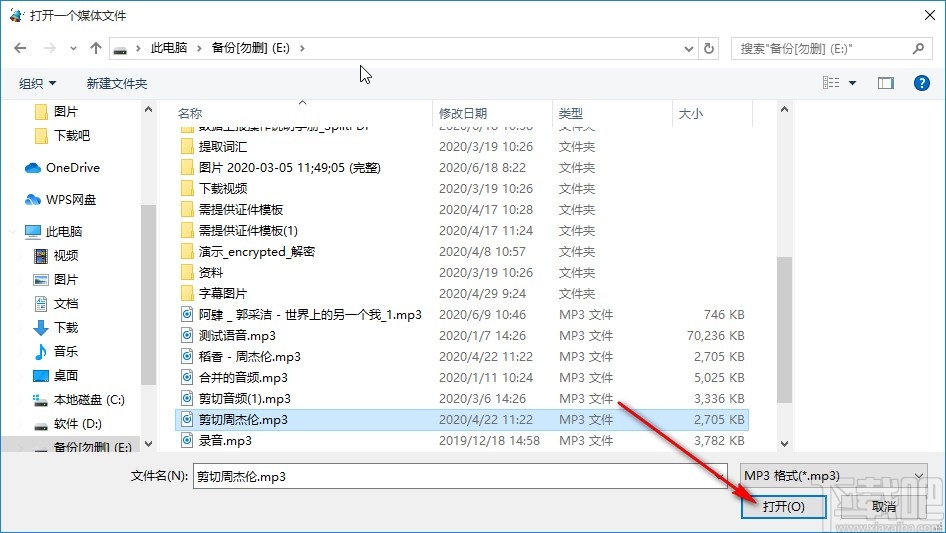Go back using the back arrow
946x533 pixels.
[x=20, y=48]
